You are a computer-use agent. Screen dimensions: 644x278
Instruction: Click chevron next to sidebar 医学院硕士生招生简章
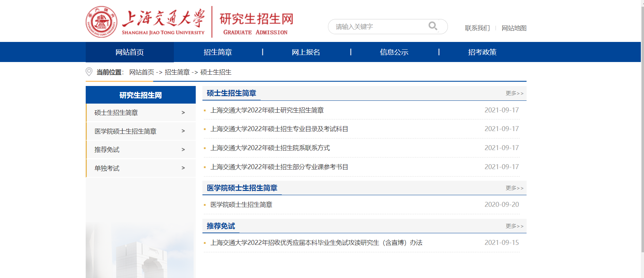tap(183, 131)
